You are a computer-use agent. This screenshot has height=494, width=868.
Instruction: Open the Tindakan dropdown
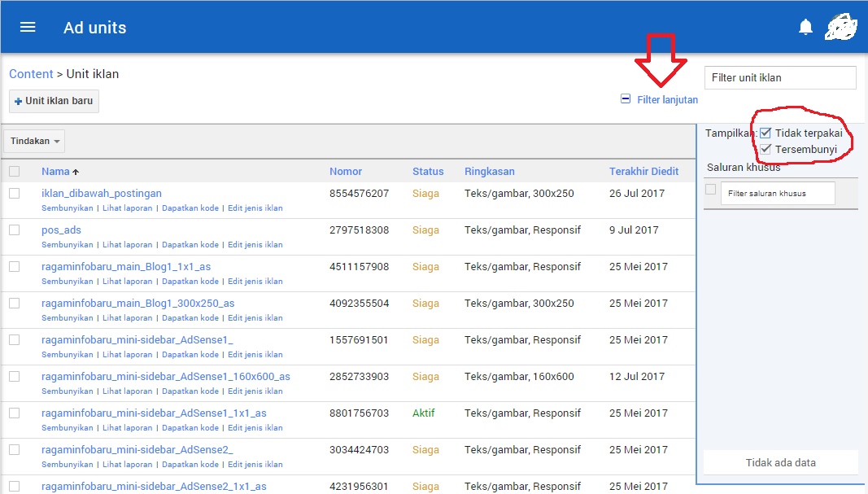click(33, 140)
